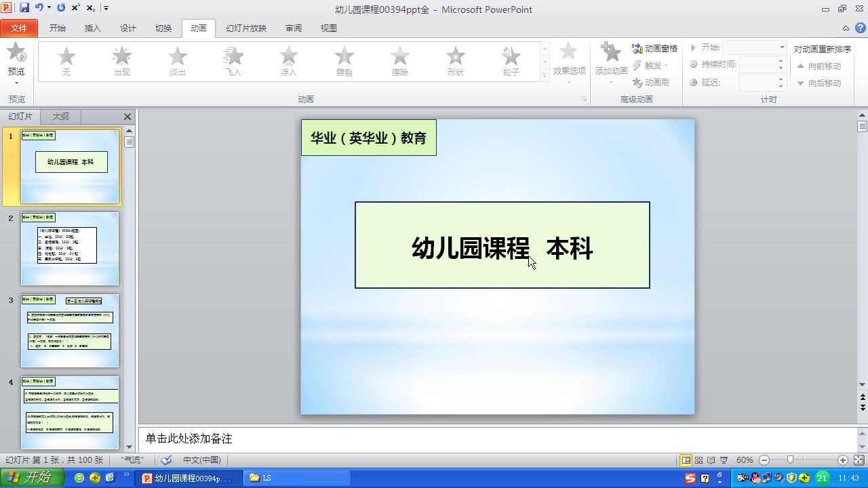Switch to the 切换 (Transitions) ribbon tab
Image resolution: width=868 pixels, height=488 pixels.
tap(163, 28)
